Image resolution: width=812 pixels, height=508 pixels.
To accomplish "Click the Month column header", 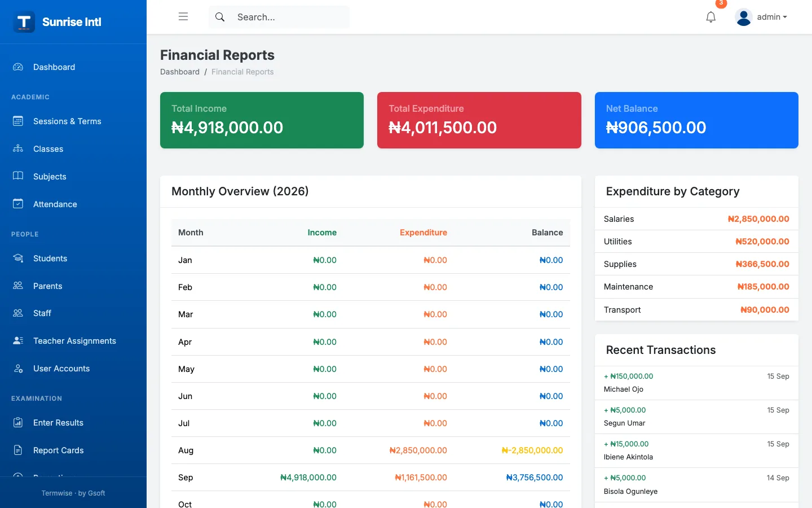I will [191, 233].
